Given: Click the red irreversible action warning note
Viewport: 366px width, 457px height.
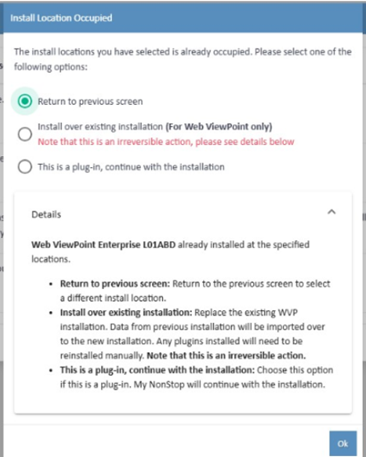Looking at the screenshot, I should [x=166, y=142].
